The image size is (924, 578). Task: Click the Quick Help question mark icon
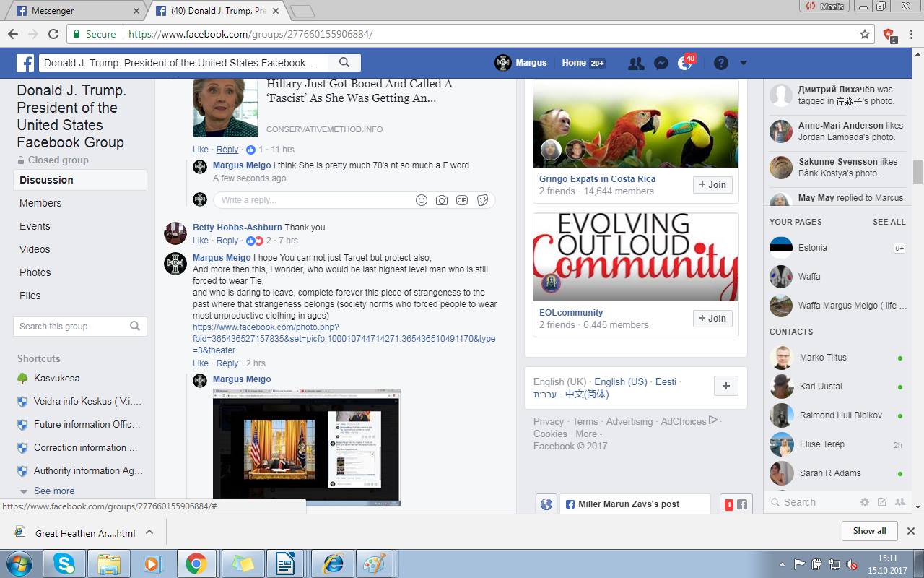coord(720,63)
